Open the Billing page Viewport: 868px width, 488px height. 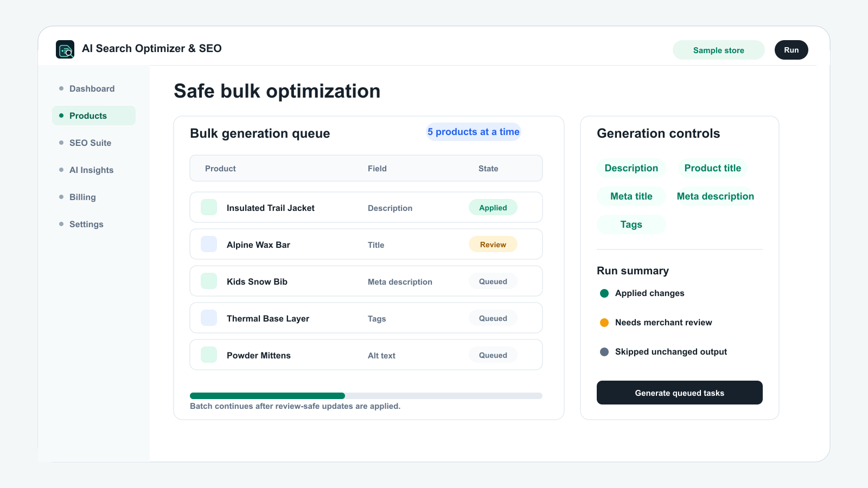(x=94, y=197)
